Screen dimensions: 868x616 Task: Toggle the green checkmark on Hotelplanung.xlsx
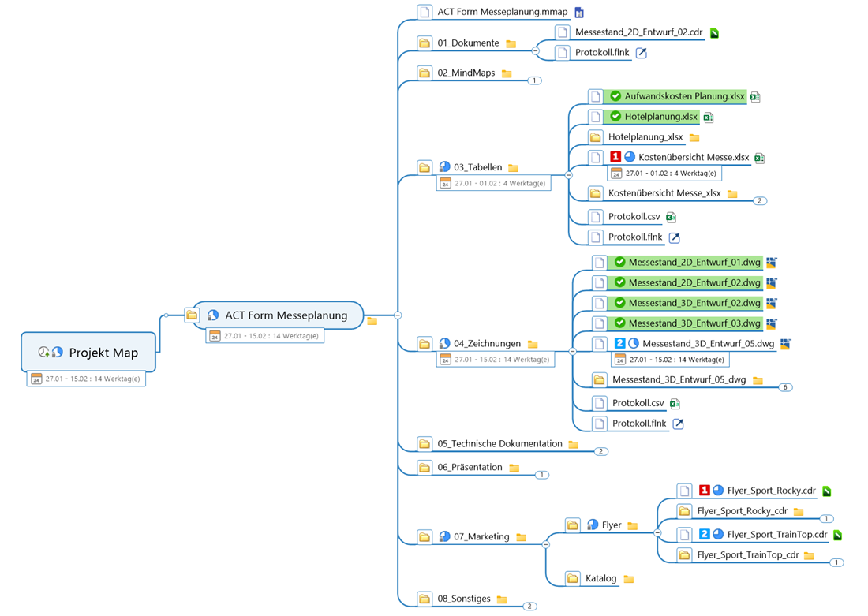(615, 117)
